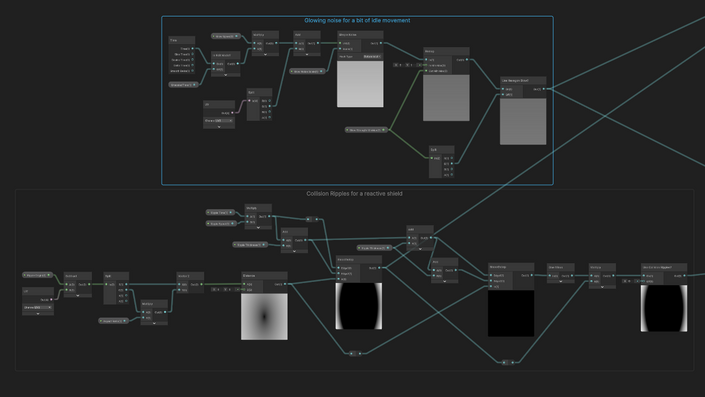The width and height of the screenshot is (705, 397).
Task: Click the Distance node gradient preview
Action: (x=264, y=317)
